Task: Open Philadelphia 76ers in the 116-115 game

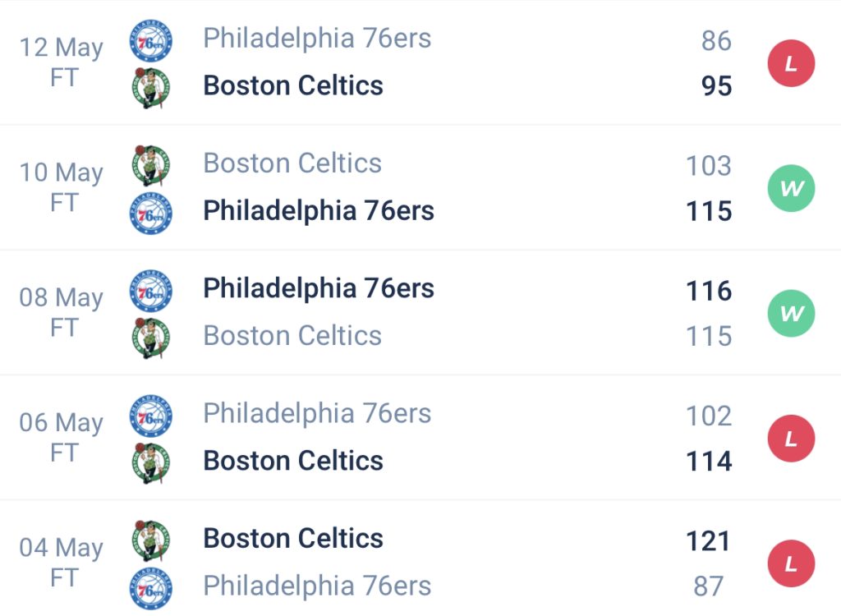Action: [x=319, y=288]
